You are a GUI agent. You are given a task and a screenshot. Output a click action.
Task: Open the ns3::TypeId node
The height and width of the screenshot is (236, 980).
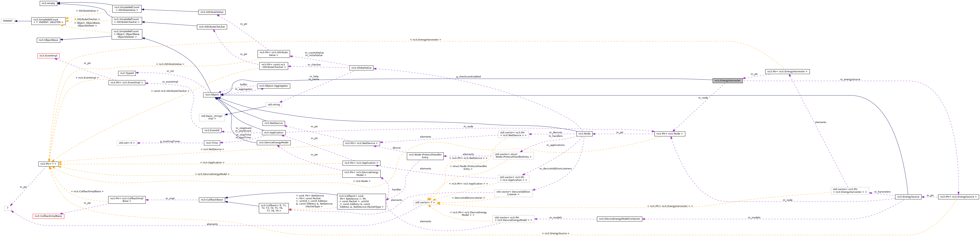pos(127,73)
